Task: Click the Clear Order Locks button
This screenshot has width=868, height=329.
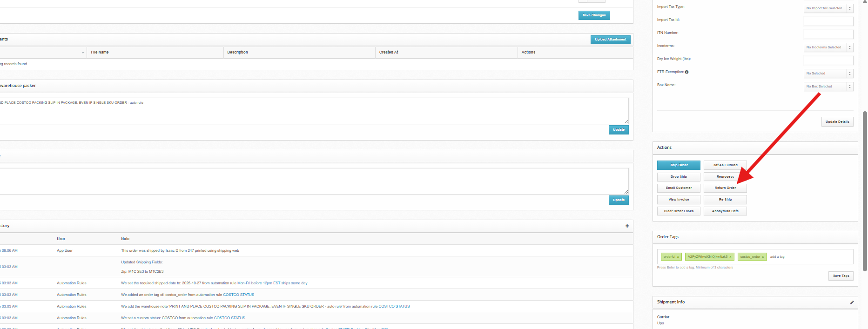Action: point(679,211)
